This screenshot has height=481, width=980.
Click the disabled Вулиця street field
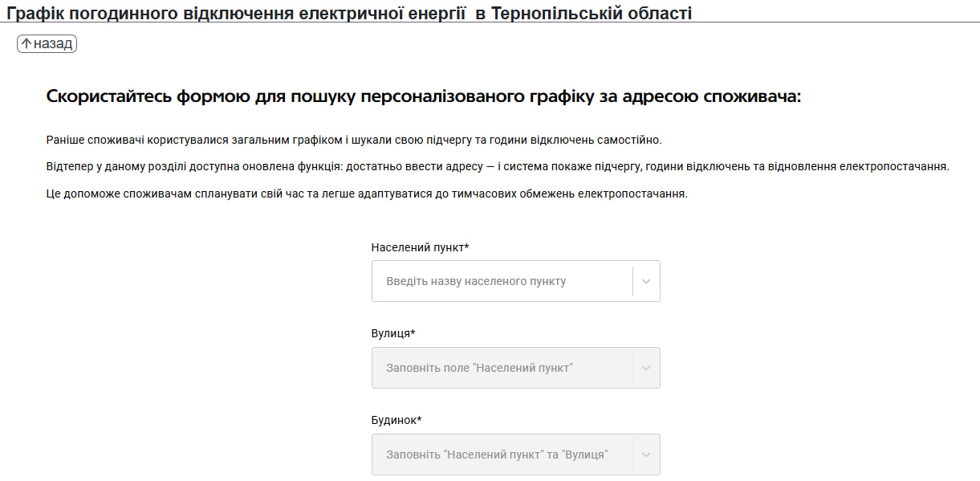[502, 368]
